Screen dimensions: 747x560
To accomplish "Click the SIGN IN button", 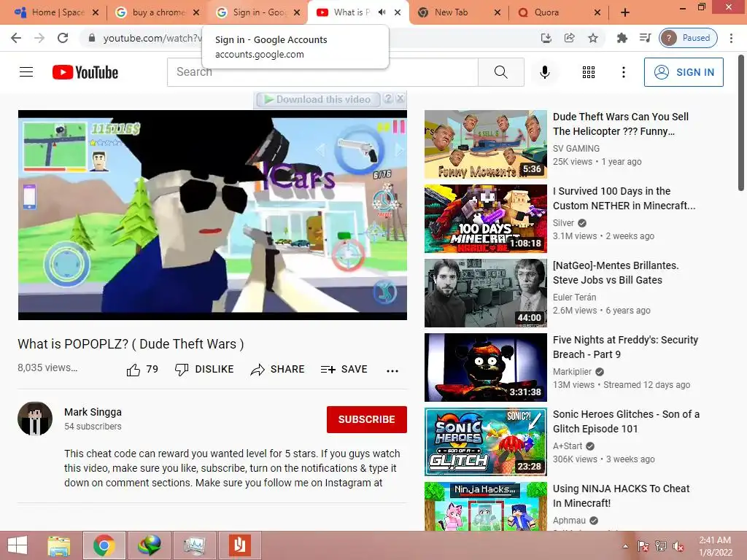I will [683, 72].
